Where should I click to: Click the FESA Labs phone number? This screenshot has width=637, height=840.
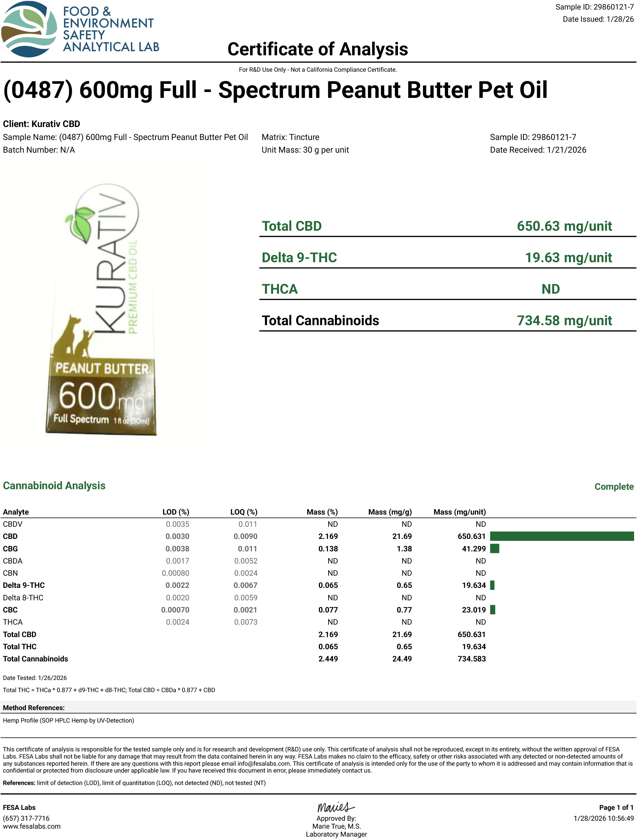point(26,818)
